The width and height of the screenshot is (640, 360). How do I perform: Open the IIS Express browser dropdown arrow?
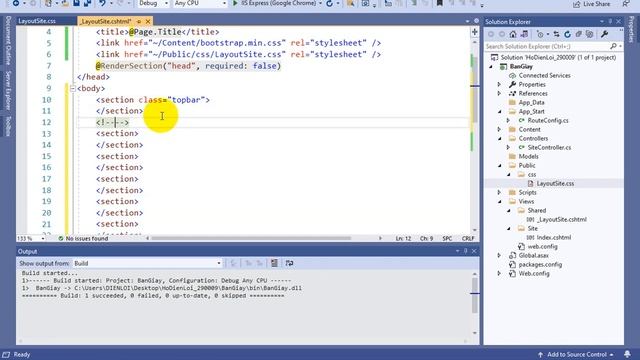coord(320,3)
